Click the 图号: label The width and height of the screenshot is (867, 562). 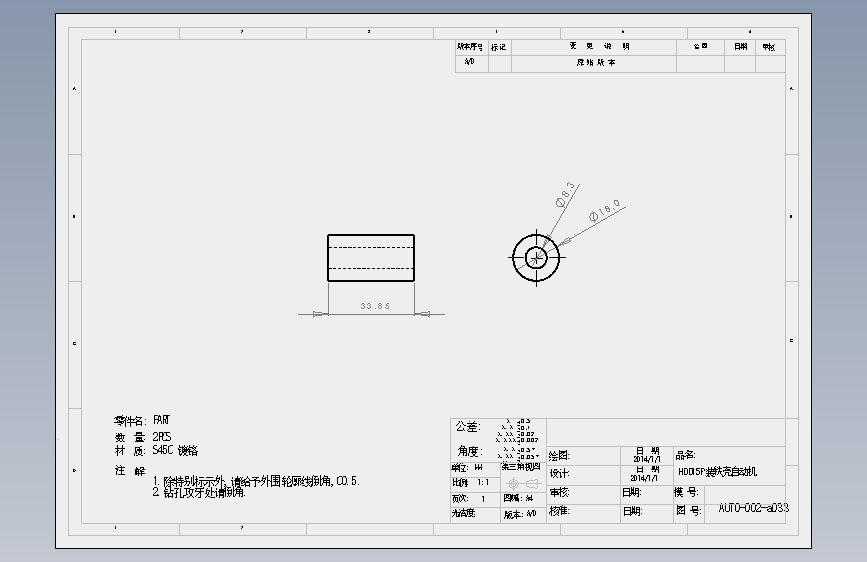click(688, 511)
